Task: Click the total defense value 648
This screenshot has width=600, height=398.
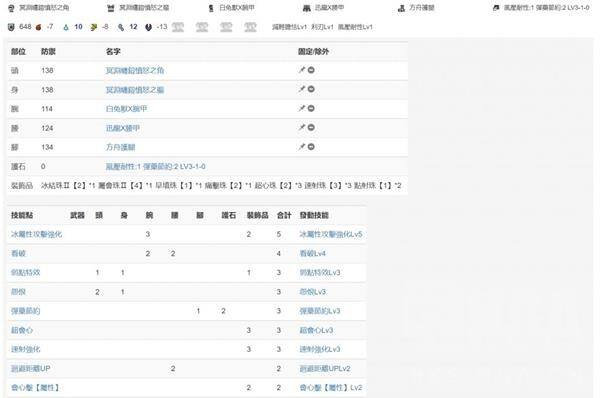Action: tap(25, 27)
